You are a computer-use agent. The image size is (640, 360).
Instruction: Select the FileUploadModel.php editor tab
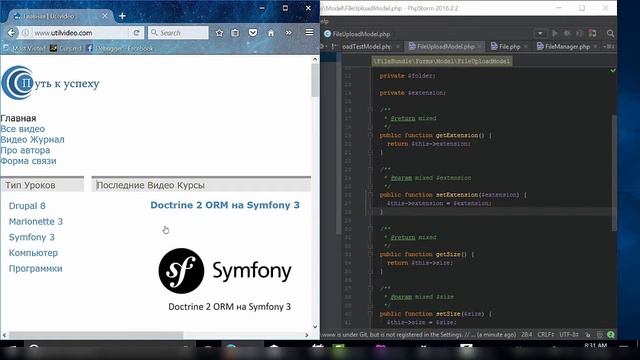point(445,47)
